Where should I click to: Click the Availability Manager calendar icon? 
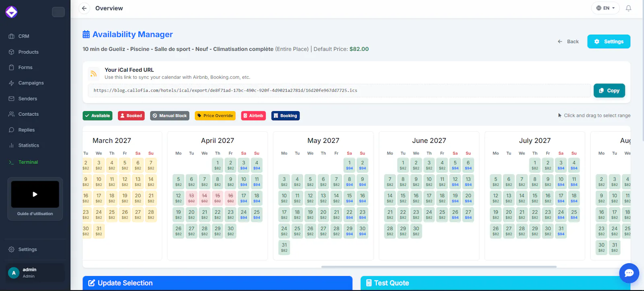(x=86, y=35)
